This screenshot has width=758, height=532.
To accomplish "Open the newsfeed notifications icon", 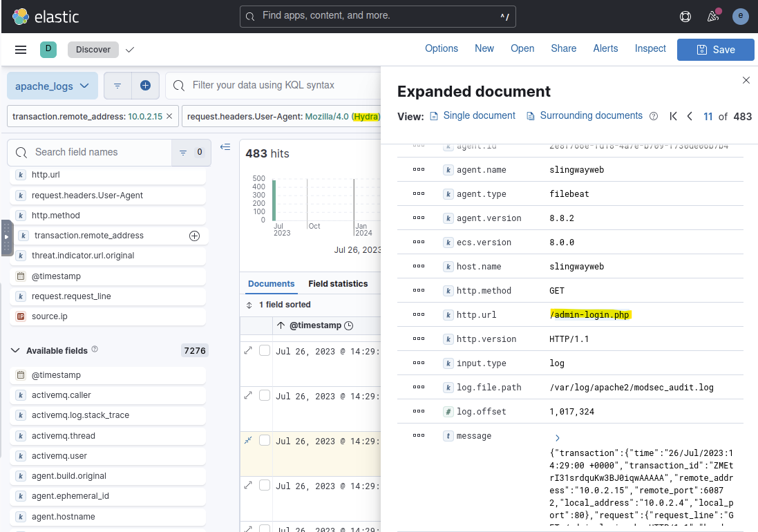I will 713,17.
